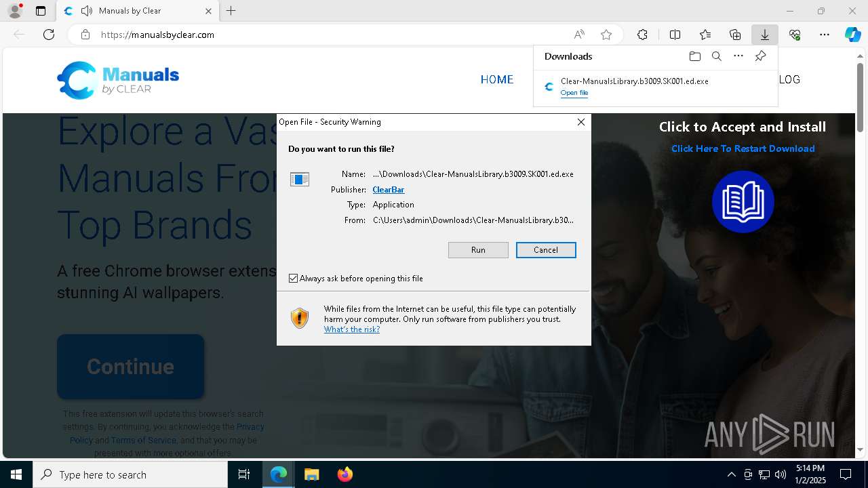Open the network icon in the tray
868x488 pixels.
[x=764, y=474]
